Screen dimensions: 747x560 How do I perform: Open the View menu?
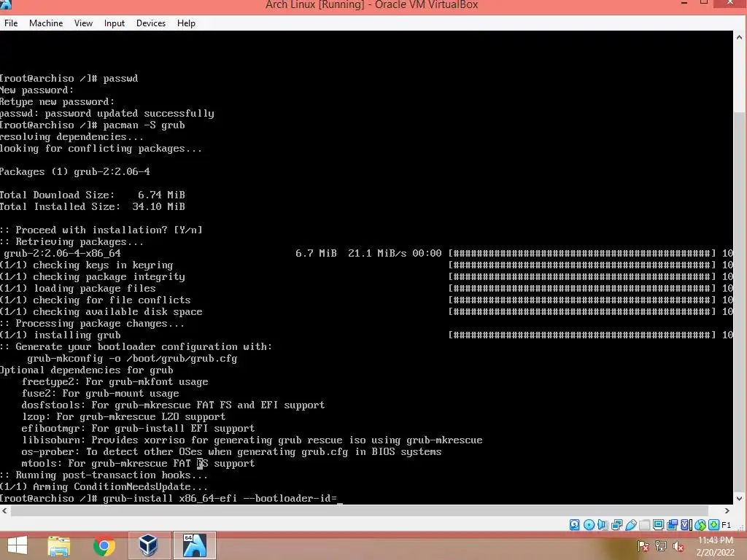point(83,23)
